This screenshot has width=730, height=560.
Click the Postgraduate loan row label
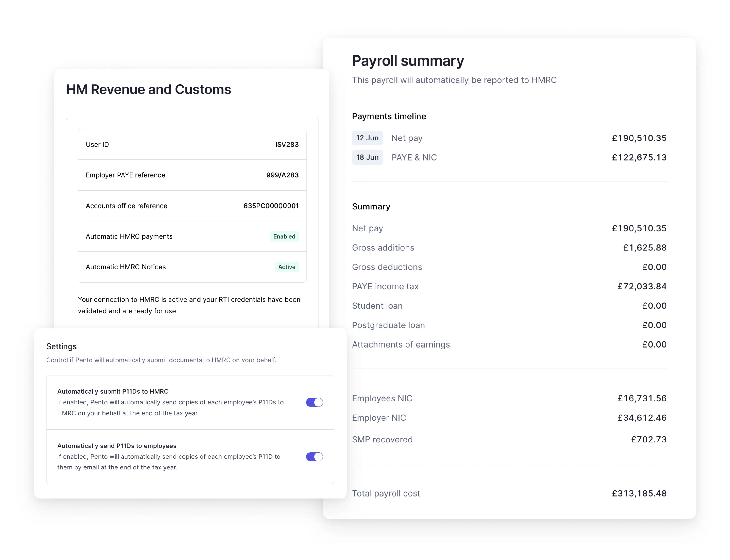(x=388, y=325)
